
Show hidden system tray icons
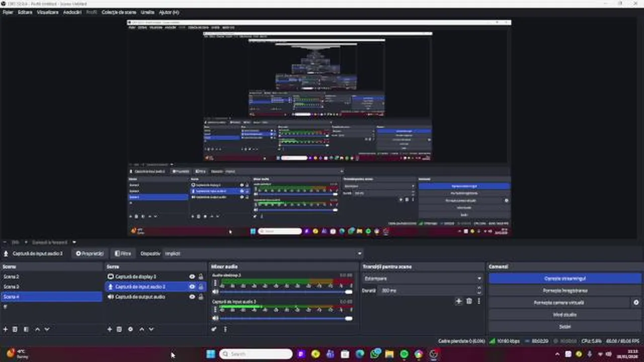[557, 354]
